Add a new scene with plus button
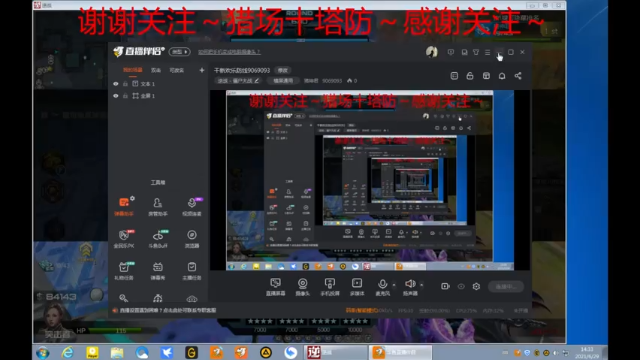The width and height of the screenshot is (640, 360). pyautogui.click(x=202, y=70)
